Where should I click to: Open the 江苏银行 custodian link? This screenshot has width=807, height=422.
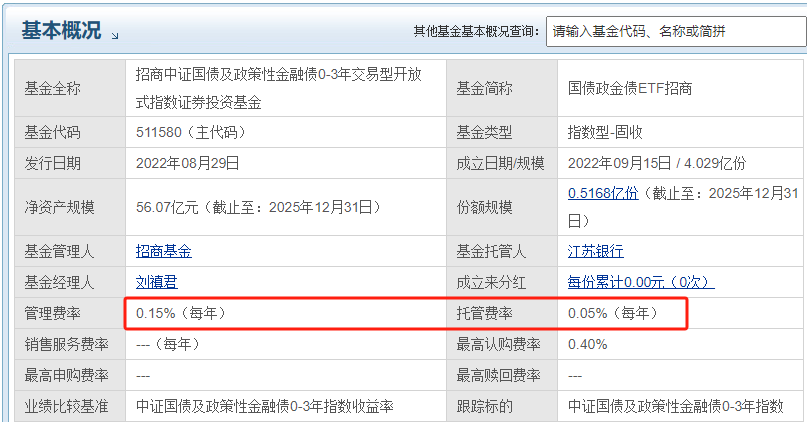[595, 251]
